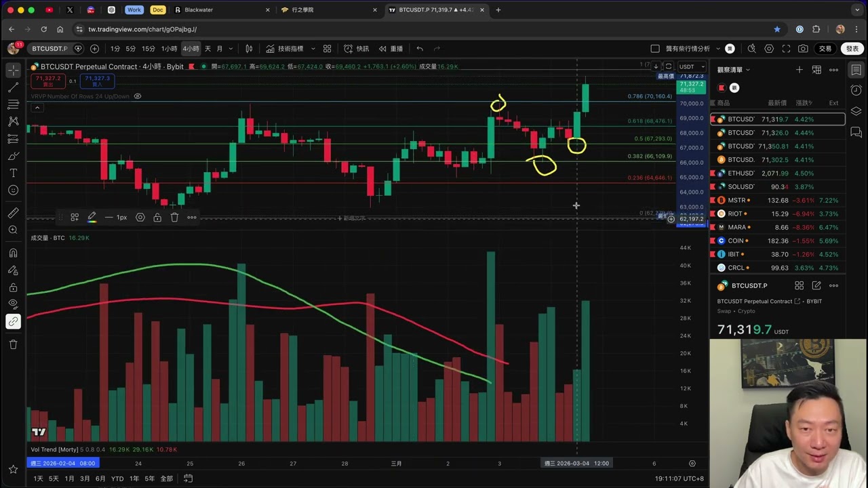Open drawing settings in floating toolbar
The height and width of the screenshot is (488, 868).
pos(140,218)
